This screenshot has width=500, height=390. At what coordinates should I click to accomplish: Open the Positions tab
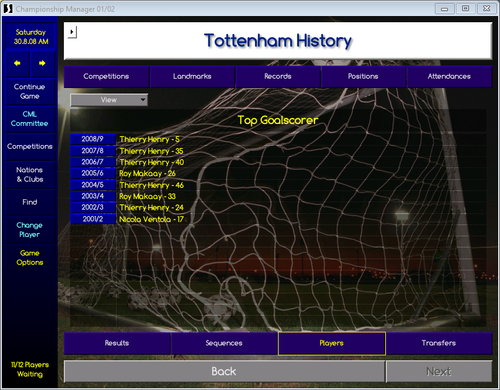pos(363,76)
